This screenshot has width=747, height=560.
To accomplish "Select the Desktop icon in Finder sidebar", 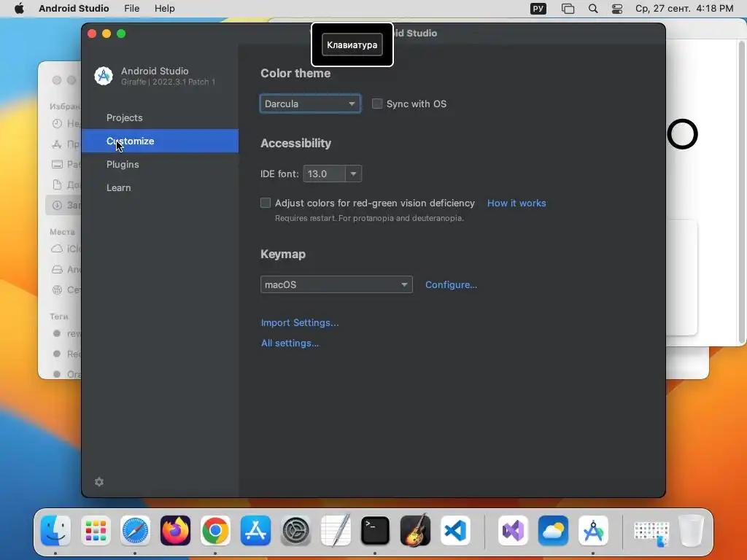I will pos(57,164).
